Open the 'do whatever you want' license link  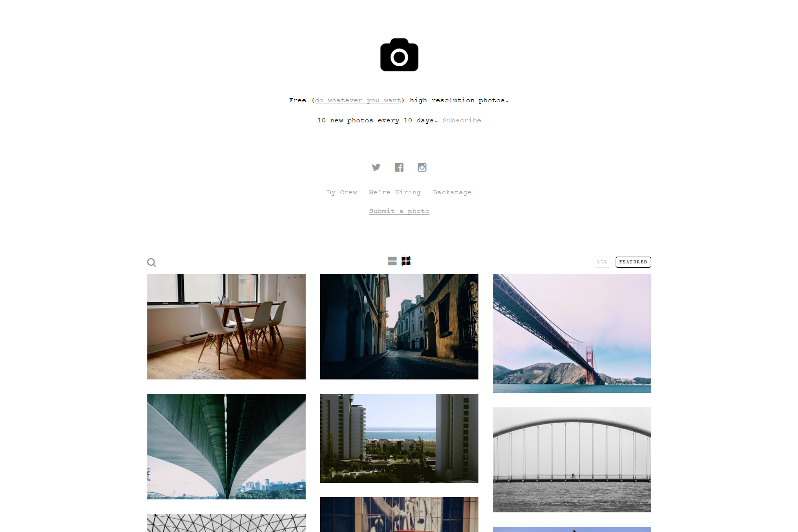[x=358, y=100]
